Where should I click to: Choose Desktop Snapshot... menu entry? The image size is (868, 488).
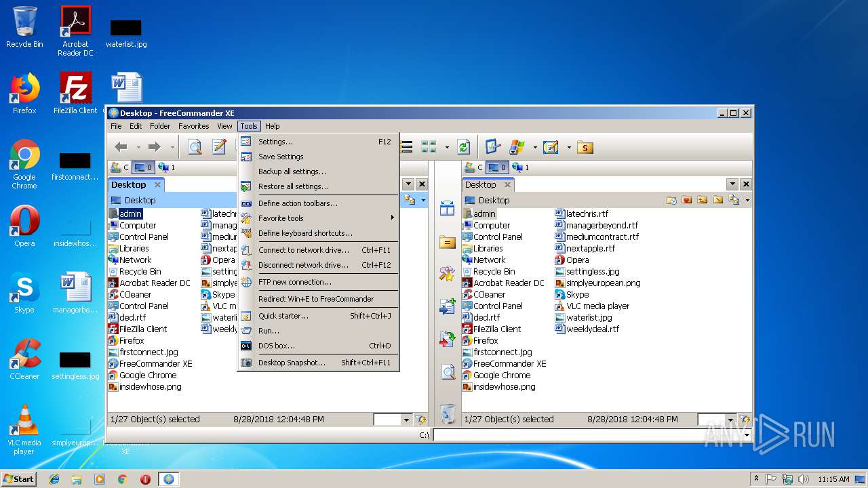tap(318, 363)
